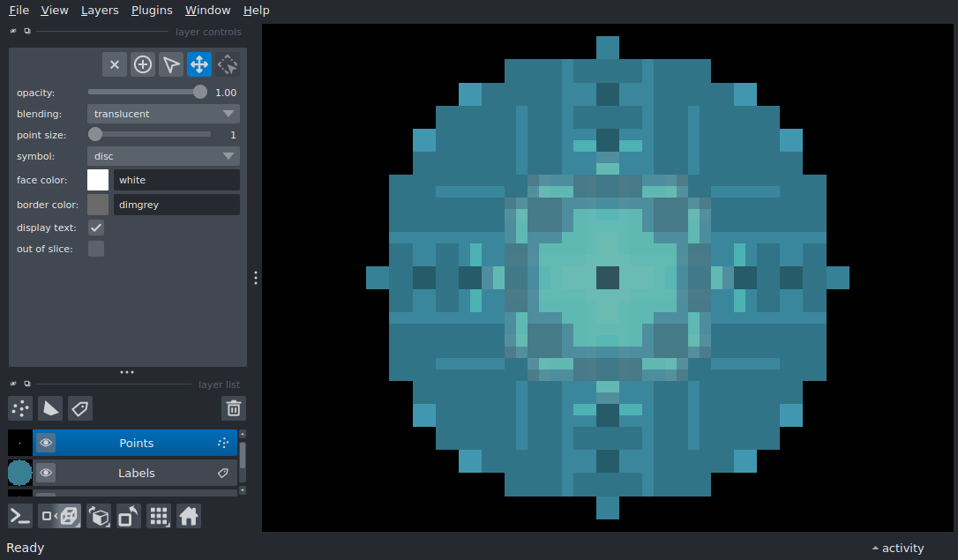Toggle grid mode view
The image size is (958, 560).
(x=159, y=516)
